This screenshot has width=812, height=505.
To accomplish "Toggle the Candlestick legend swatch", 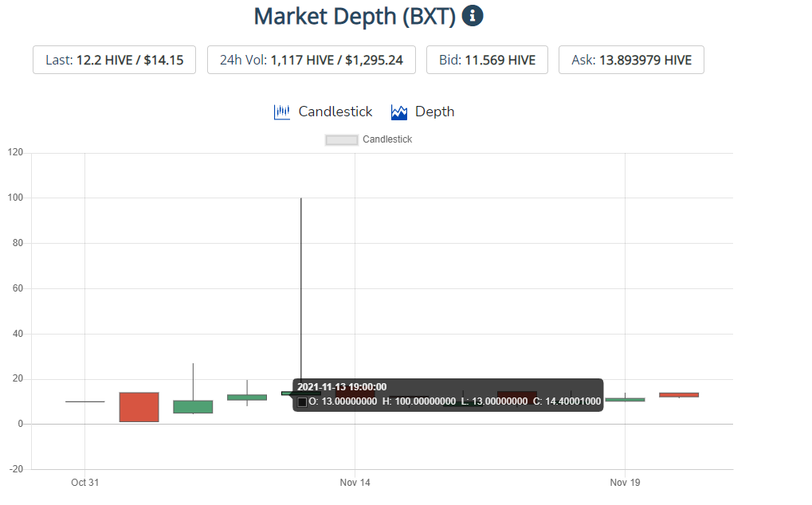I will click(x=341, y=139).
